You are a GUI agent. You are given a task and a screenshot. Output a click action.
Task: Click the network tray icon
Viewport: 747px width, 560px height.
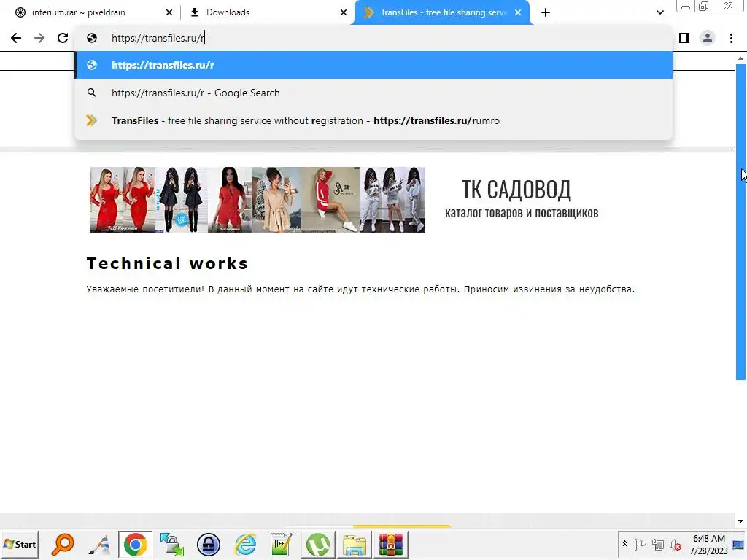point(658,544)
